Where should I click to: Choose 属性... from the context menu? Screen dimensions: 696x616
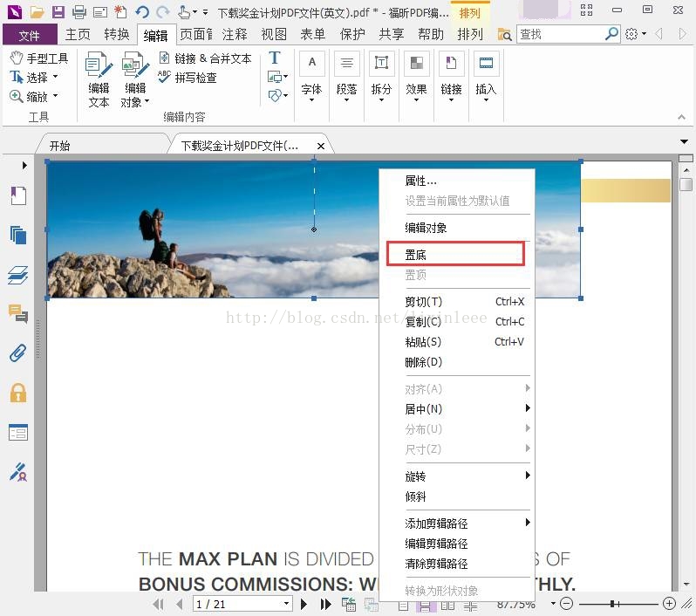click(457, 181)
